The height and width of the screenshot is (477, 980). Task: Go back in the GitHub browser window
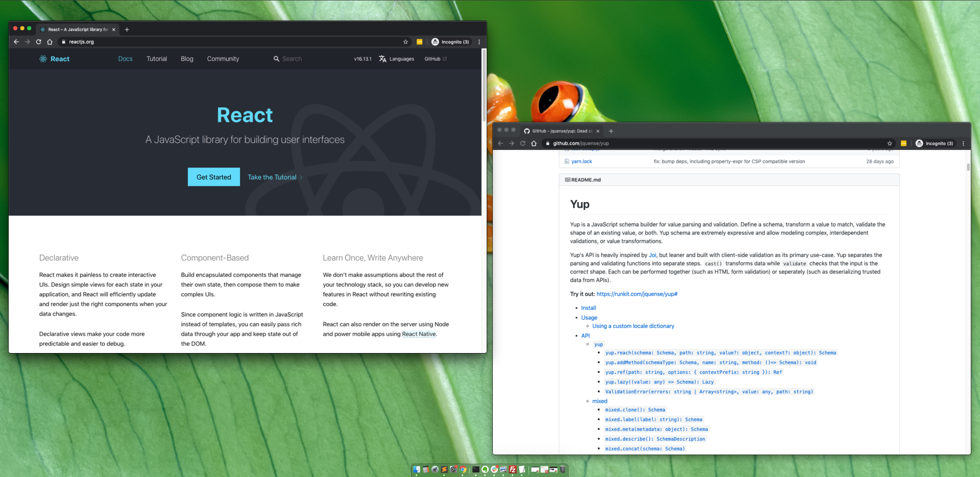coord(500,143)
